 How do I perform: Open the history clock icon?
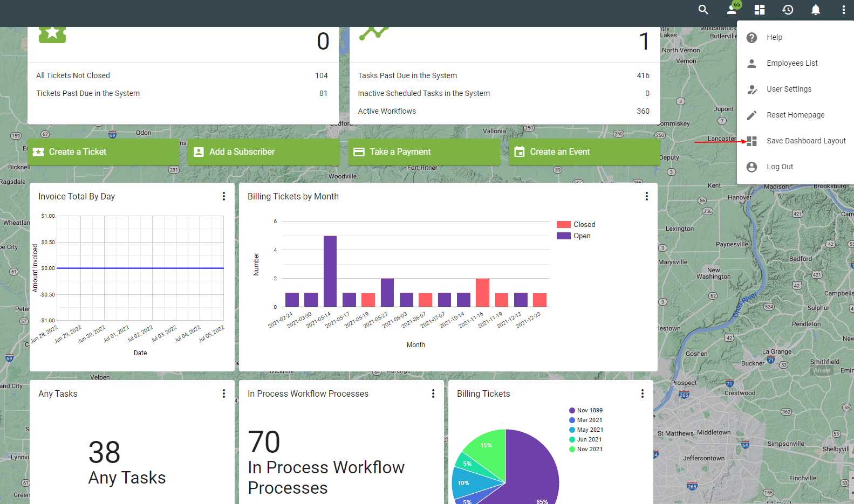point(788,10)
